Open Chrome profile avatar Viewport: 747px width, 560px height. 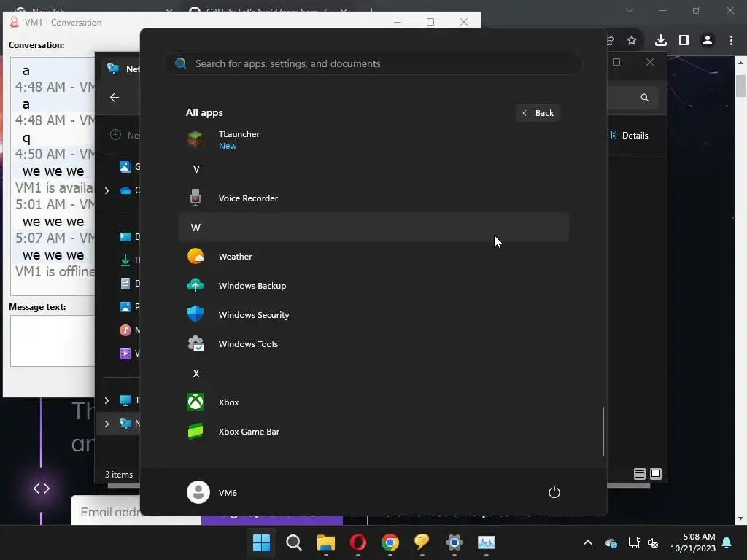pyautogui.click(x=708, y=41)
